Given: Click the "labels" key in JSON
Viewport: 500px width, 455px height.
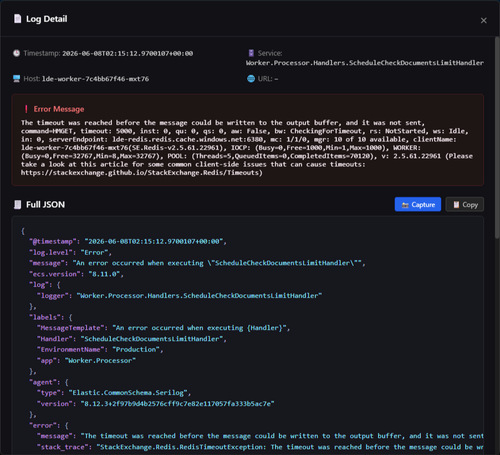Looking at the screenshot, I should click(46, 317).
